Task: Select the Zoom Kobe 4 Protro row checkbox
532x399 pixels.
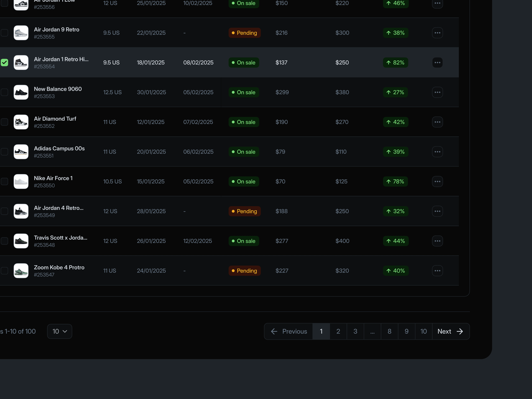Action: [4, 271]
